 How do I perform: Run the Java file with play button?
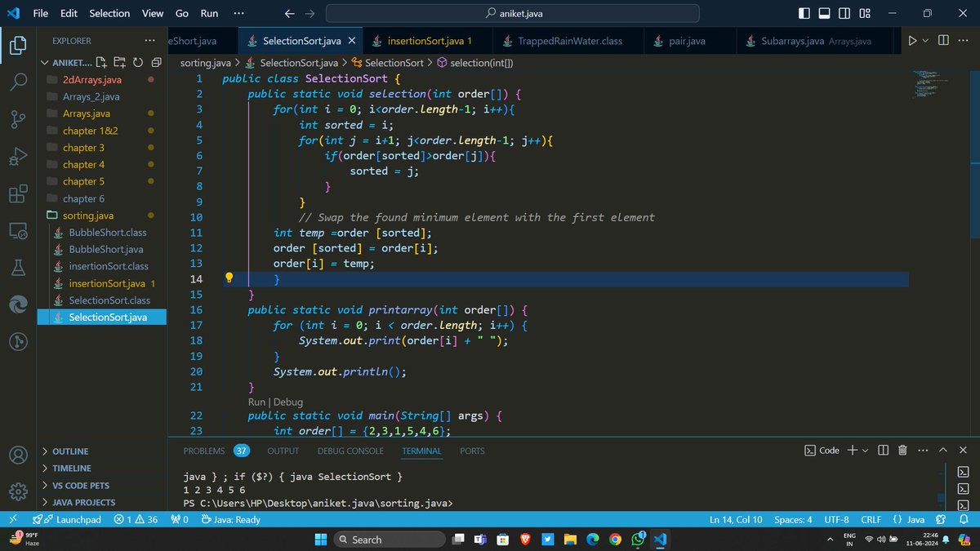click(x=912, y=40)
